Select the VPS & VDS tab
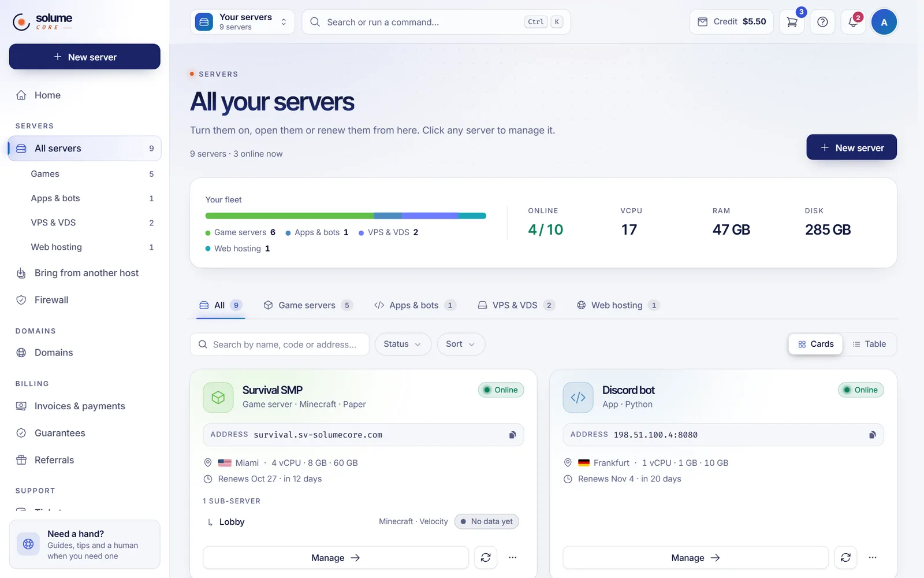This screenshot has width=924, height=578. pyautogui.click(x=515, y=305)
